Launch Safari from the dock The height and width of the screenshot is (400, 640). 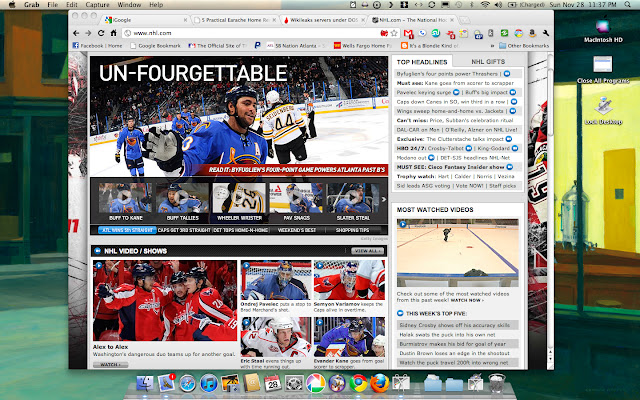187,384
